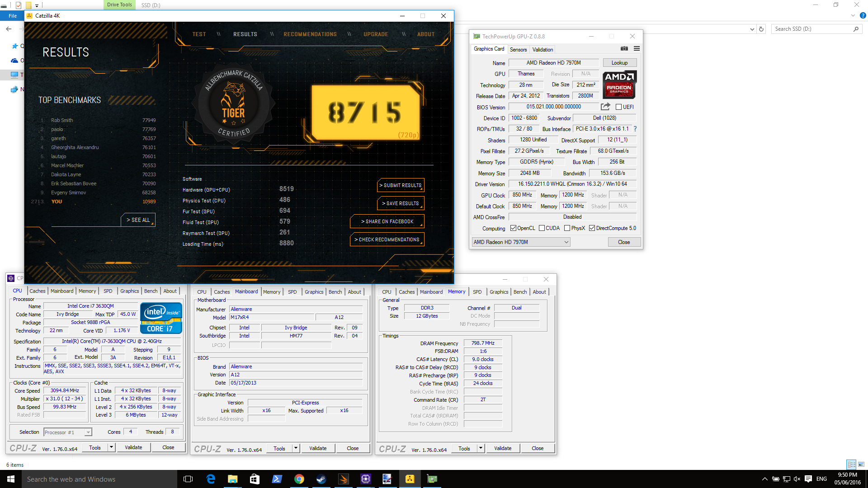Expand the Explorer ribbon chevron
Viewport: 868px width, 488px height.
853,16
